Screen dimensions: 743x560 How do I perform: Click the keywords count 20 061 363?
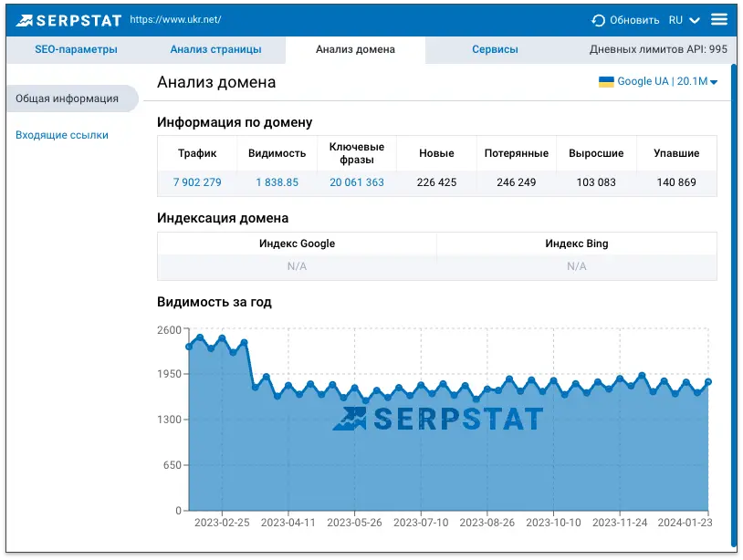tap(355, 183)
